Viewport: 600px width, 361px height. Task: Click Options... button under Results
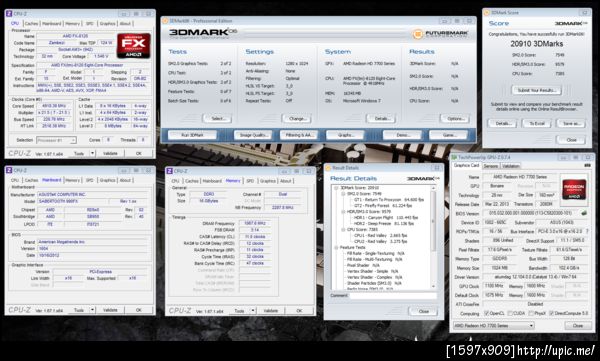coord(455,119)
